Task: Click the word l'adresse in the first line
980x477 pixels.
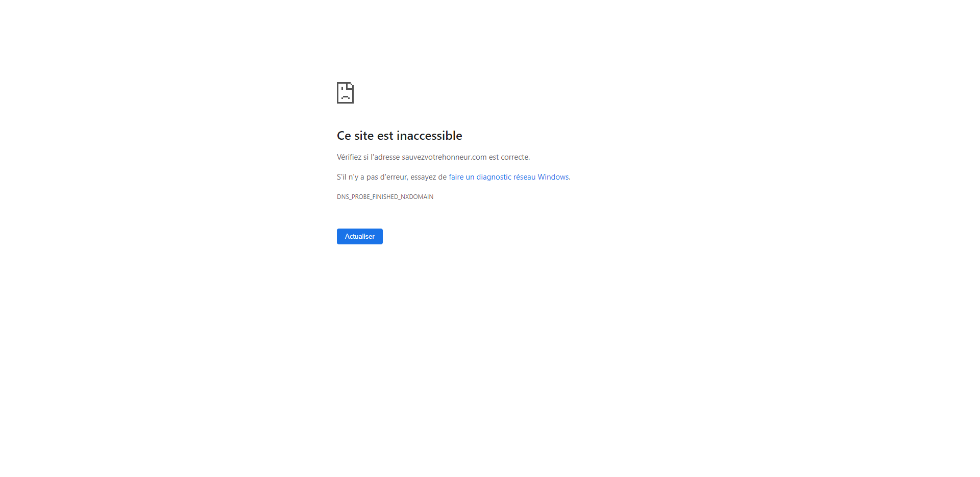Action: tap(385, 157)
